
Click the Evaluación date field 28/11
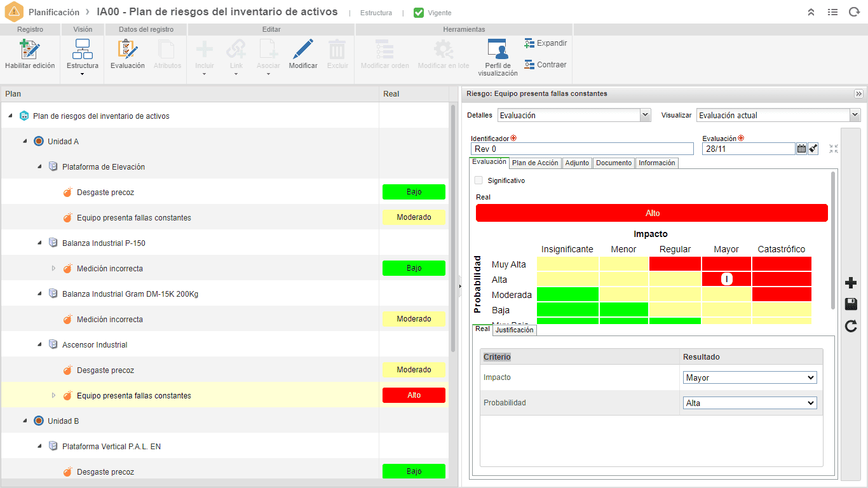tap(749, 149)
